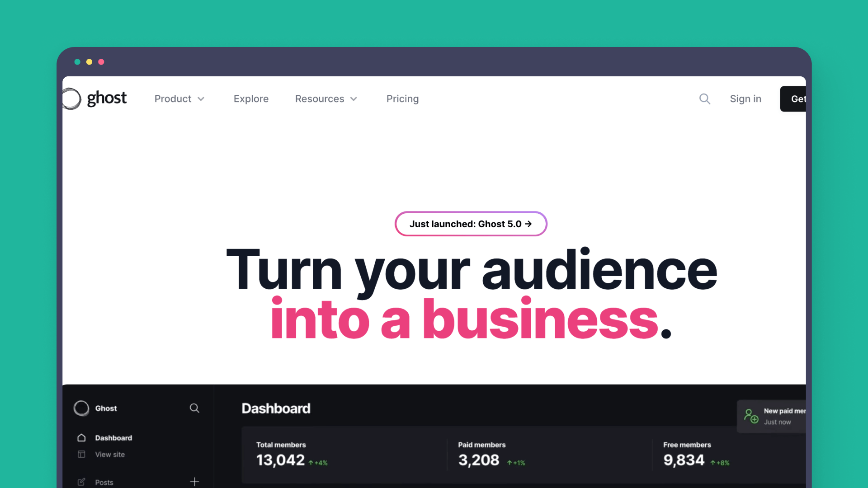Click the search icon in sidebar

[x=194, y=408]
